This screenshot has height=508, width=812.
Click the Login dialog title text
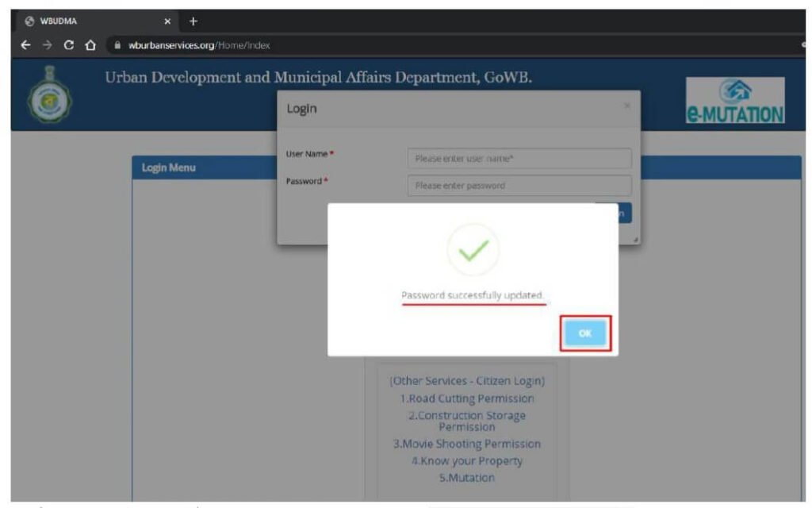coord(302,109)
